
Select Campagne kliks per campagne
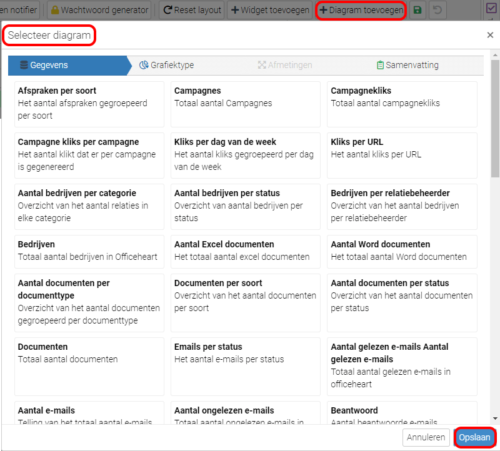pyautogui.click(x=89, y=155)
